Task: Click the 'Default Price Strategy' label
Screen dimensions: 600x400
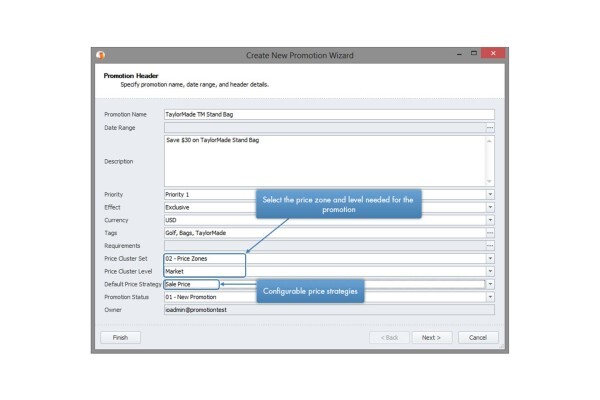Action: pos(133,284)
